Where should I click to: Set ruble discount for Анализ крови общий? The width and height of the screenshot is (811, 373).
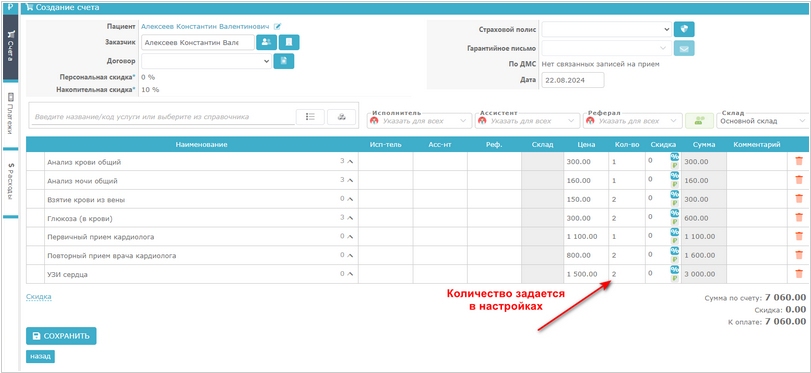(674, 166)
